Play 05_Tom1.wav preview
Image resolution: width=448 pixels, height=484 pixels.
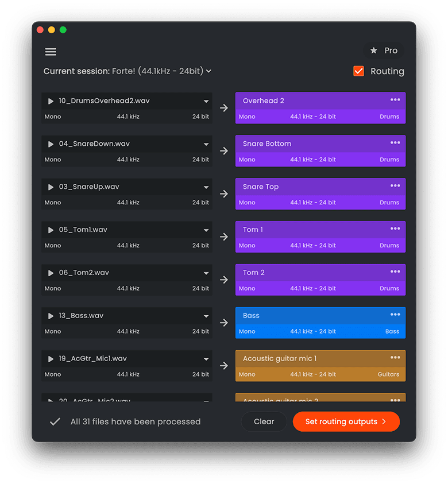point(51,230)
